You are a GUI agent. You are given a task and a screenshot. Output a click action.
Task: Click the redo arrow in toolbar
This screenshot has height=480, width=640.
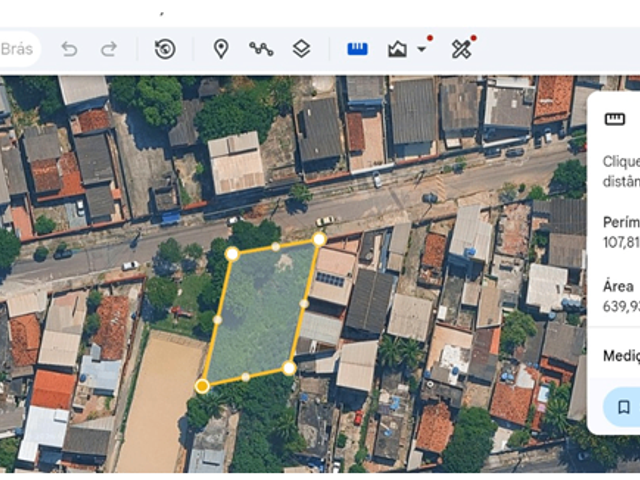(109, 49)
